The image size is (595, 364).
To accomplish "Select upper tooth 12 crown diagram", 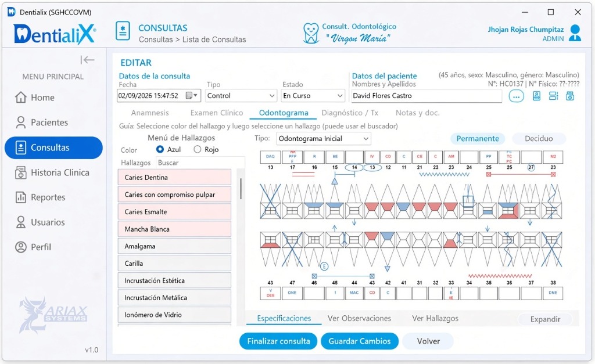I will 388,210.
